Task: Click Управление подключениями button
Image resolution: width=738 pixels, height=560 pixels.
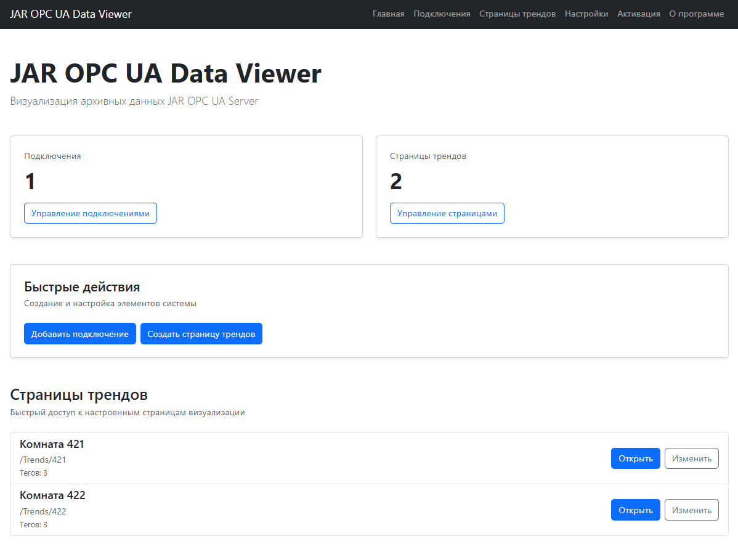Action: [x=91, y=213]
